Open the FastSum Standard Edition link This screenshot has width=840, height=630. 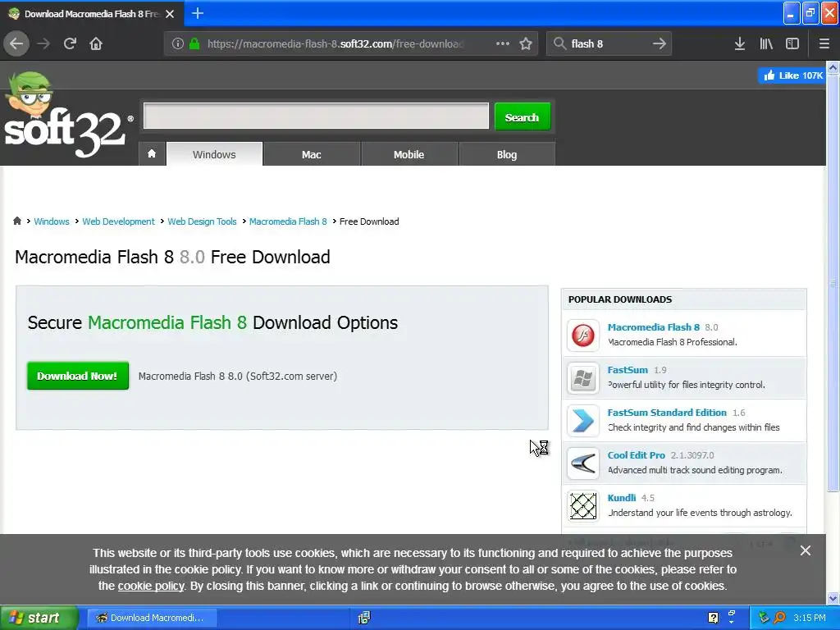(667, 413)
